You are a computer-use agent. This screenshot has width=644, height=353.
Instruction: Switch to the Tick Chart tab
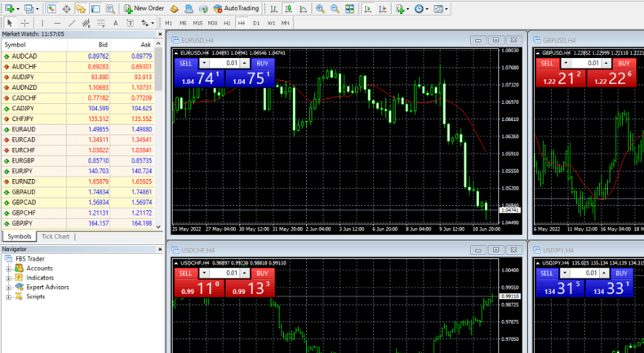click(x=56, y=236)
